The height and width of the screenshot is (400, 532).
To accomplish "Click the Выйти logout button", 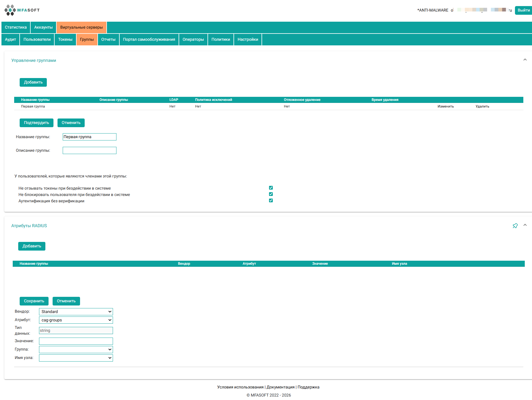I will pos(523,10).
